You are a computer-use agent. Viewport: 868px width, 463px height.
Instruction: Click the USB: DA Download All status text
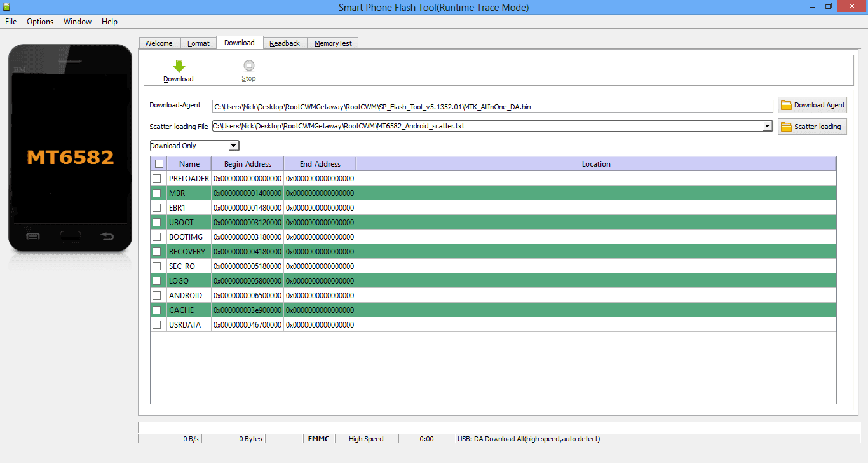coord(528,439)
